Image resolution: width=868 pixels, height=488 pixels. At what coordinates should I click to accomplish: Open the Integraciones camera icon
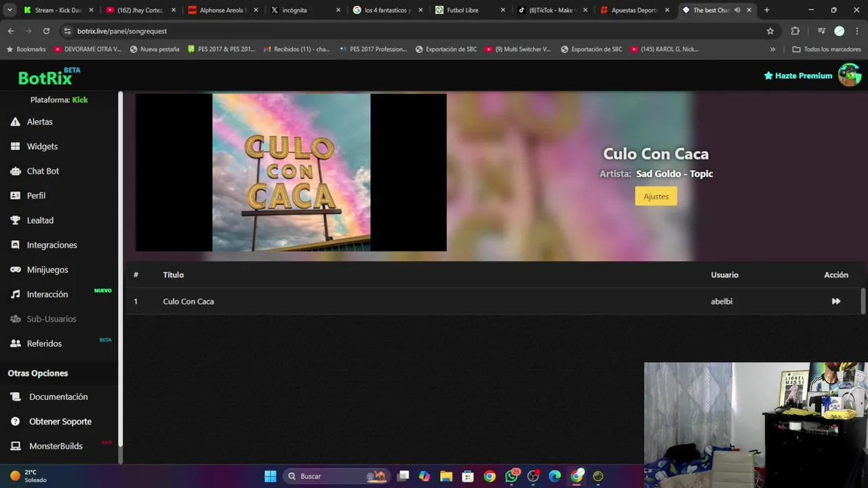pos(15,245)
